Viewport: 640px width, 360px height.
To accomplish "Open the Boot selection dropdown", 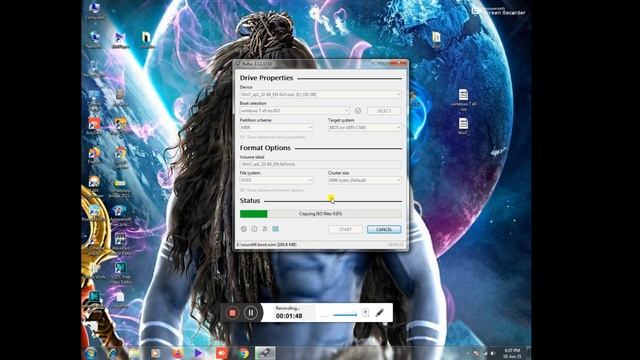I will (x=295, y=111).
